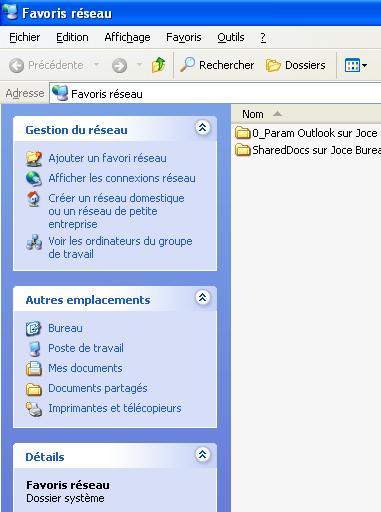Open the Outils menu
The image size is (381, 512).
(x=231, y=37)
